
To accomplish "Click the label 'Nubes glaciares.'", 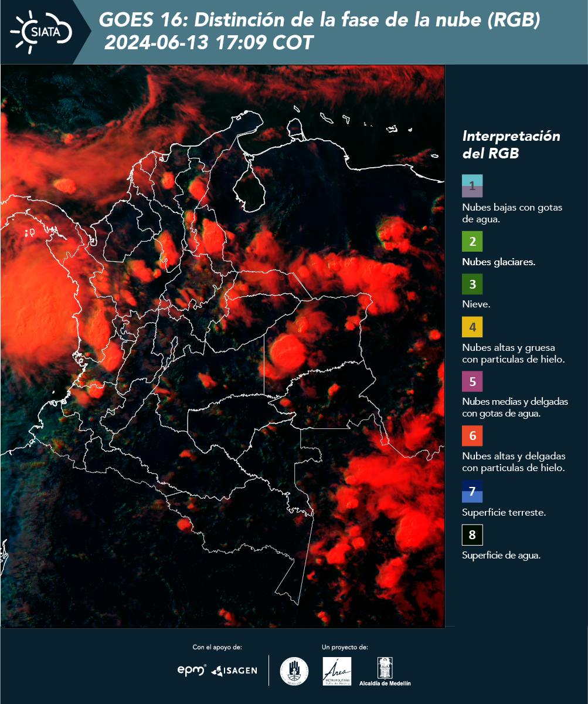I will (x=498, y=262).
